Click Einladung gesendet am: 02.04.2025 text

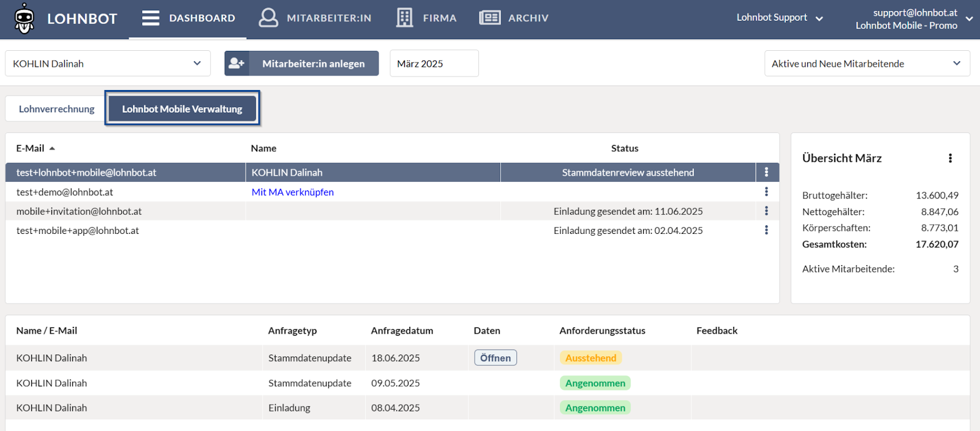click(628, 230)
